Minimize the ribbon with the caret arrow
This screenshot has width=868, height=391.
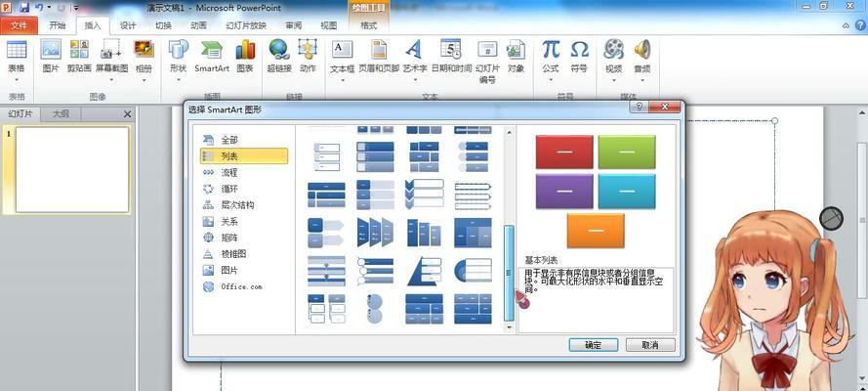point(846,25)
